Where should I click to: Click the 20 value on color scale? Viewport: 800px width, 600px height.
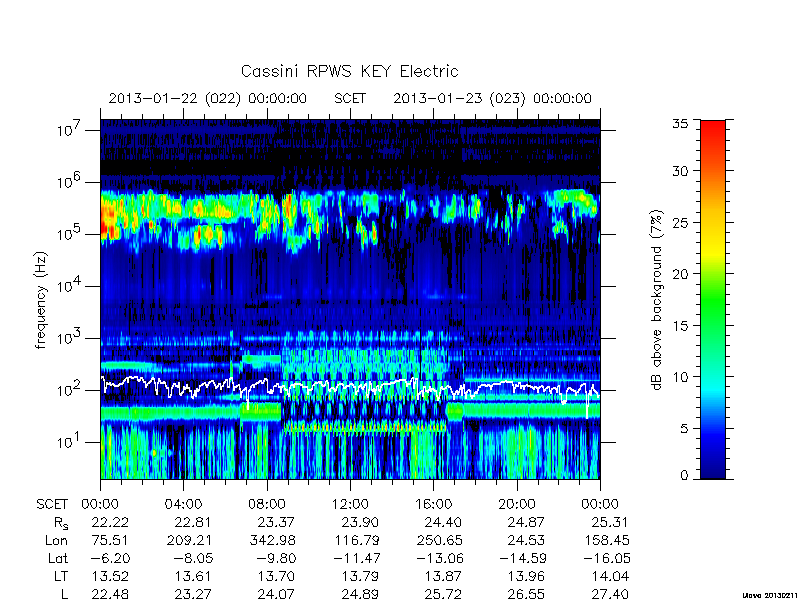(x=680, y=273)
